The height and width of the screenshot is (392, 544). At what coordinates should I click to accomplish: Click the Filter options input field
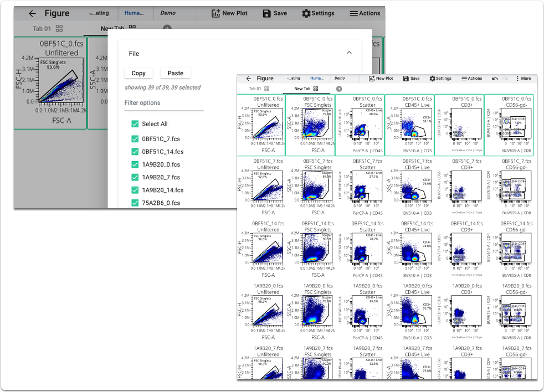164,103
